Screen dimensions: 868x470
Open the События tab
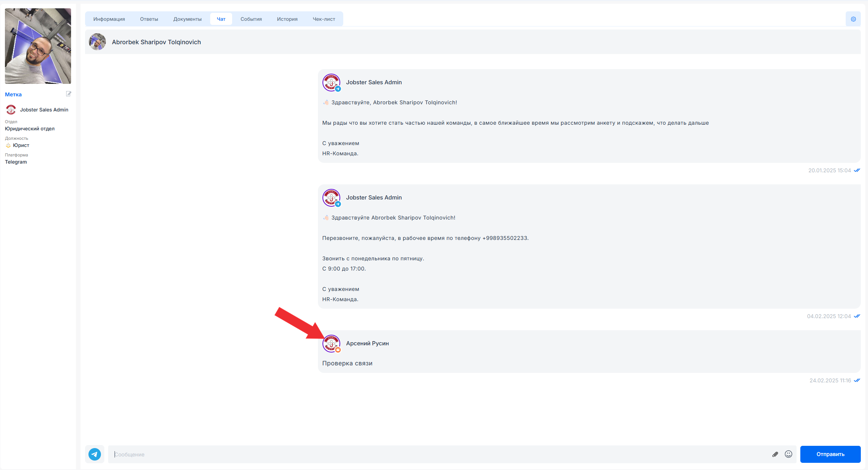click(251, 19)
